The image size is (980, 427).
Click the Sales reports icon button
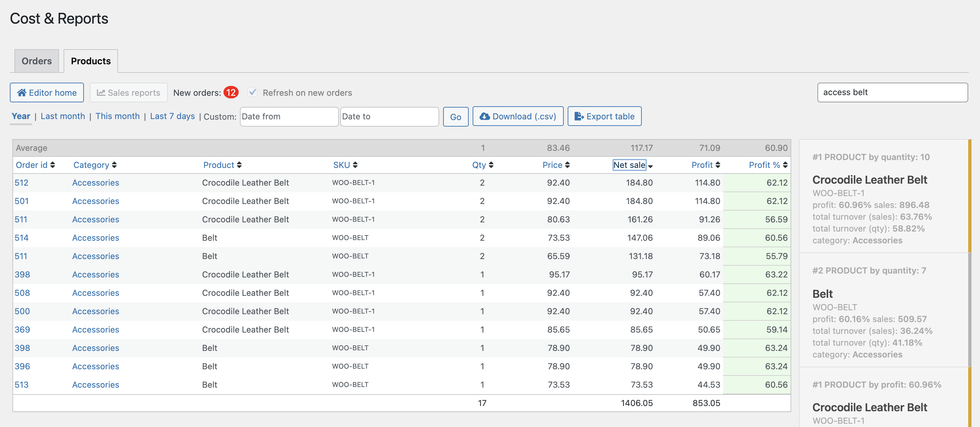pos(128,92)
